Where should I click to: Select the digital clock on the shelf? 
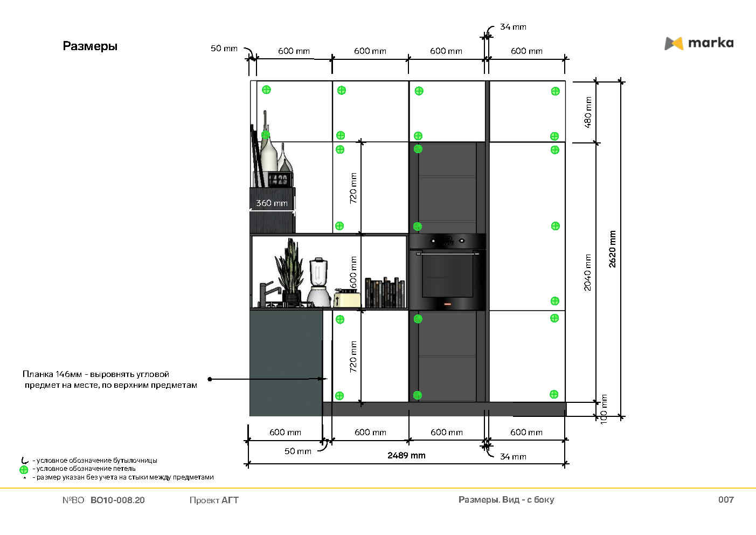(x=280, y=180)
